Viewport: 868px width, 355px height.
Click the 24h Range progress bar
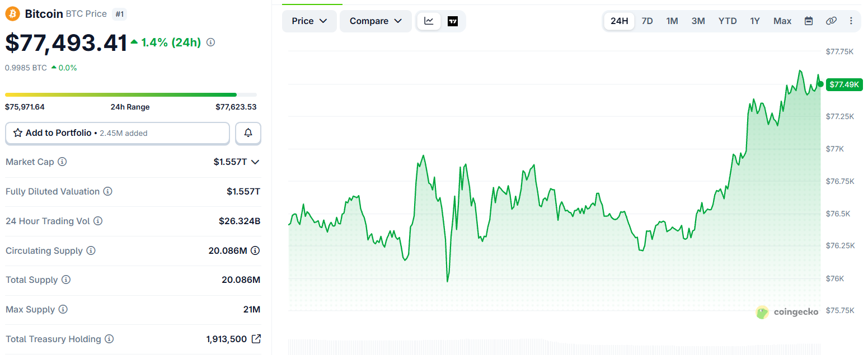[131, 94]
